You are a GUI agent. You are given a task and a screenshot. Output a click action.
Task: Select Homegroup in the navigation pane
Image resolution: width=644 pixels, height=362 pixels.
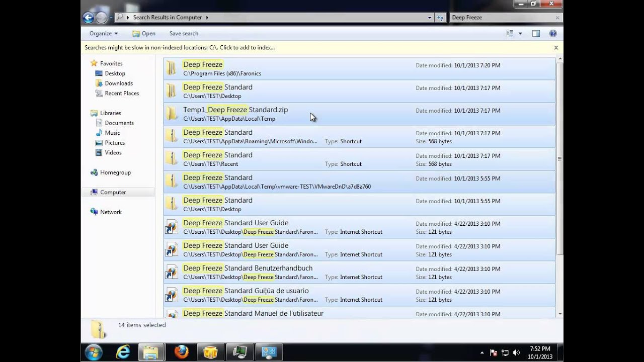pyautogui.click(x=115, y=172)
